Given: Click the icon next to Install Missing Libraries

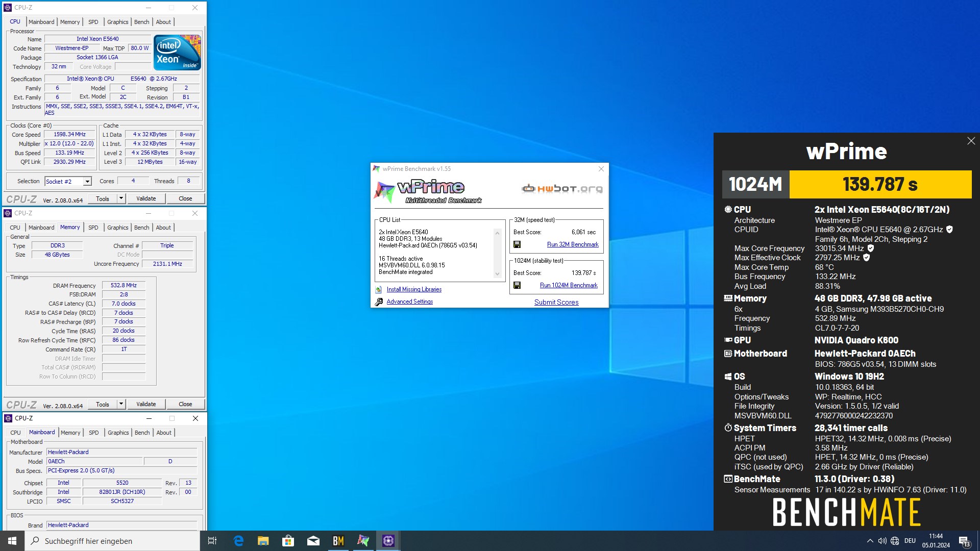Looking at the screenshot, I should click(x=379, y=289).
